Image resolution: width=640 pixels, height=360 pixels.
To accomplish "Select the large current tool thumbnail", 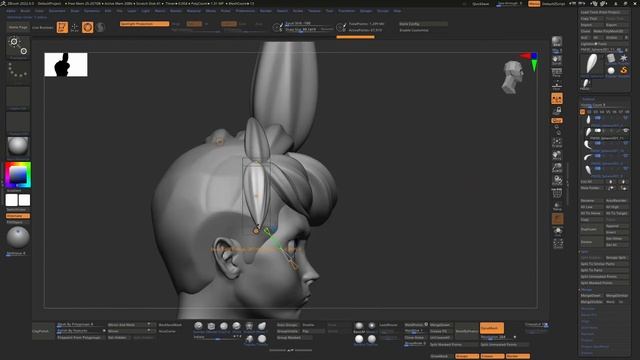I will click(x=592, y=64).
